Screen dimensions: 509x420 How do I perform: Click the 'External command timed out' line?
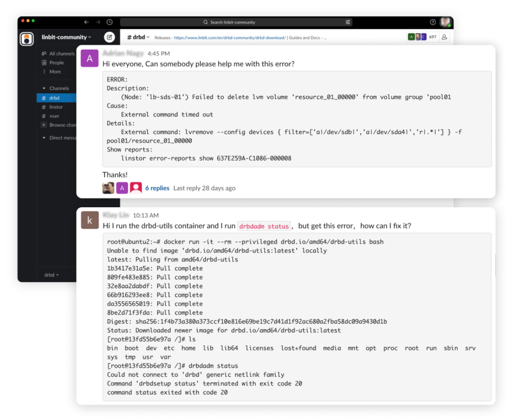167,115
